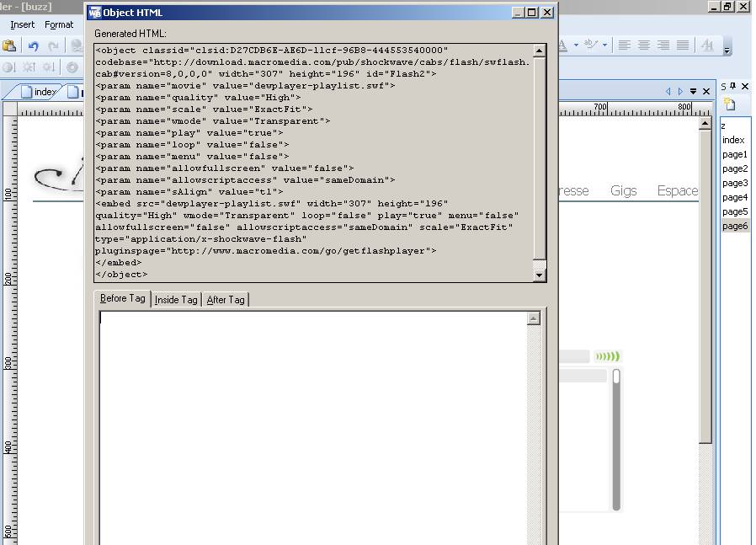
Task: Click the highlight color 'ab' icon
Action: [591, 45]
